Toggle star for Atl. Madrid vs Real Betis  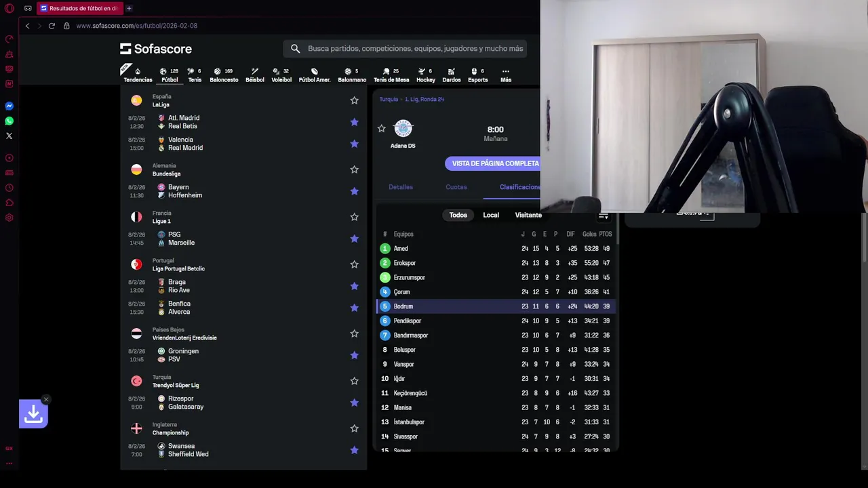[354, 122]
